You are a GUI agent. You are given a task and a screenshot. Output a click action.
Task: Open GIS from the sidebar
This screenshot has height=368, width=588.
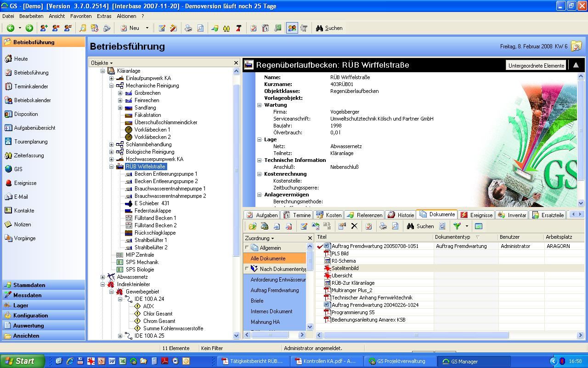18,169
